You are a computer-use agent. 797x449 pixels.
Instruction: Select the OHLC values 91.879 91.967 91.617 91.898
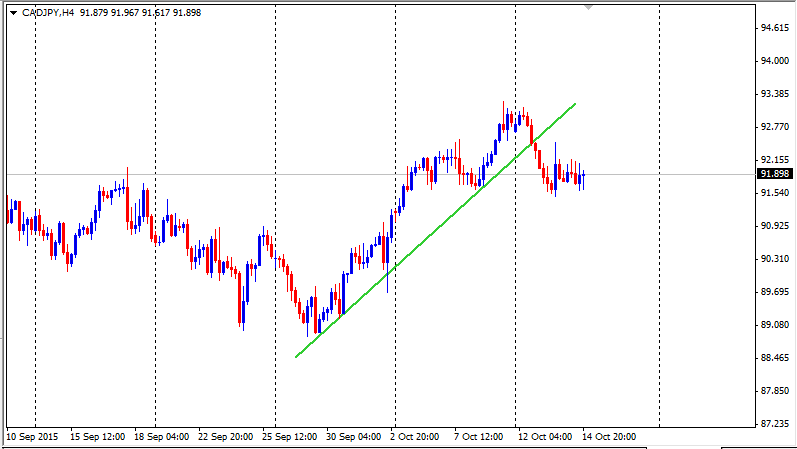(140, 13)
